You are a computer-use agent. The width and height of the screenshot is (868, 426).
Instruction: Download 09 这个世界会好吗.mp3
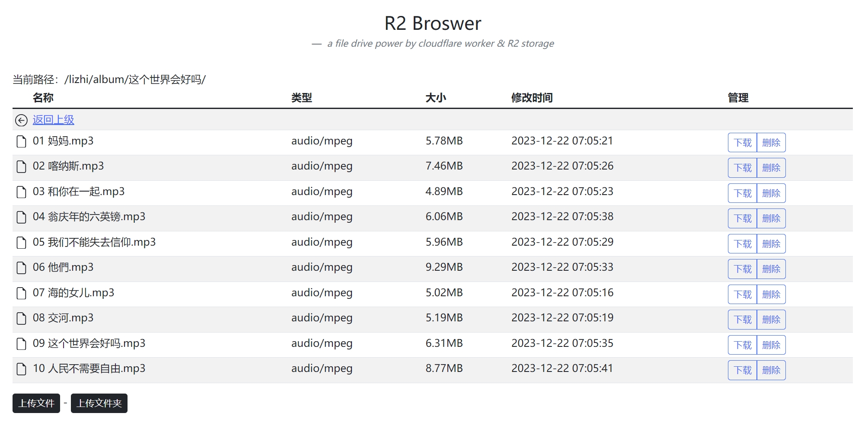pyautogui.click(x=743, y=345)
